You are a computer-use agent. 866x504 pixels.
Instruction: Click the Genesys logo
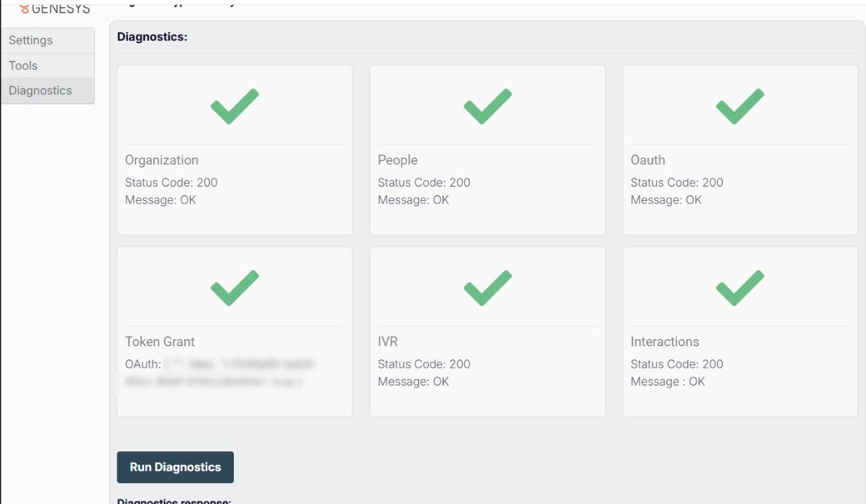[55, 9]
